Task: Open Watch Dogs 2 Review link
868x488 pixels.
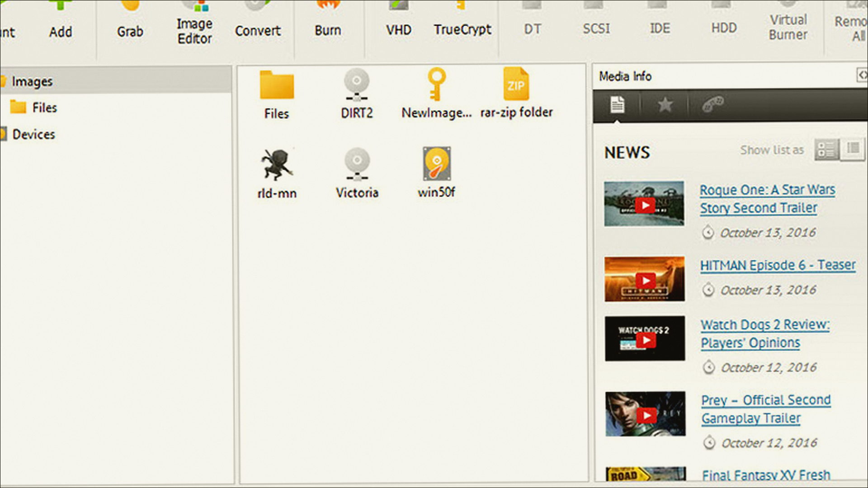Action: click(x=765, y=333)
